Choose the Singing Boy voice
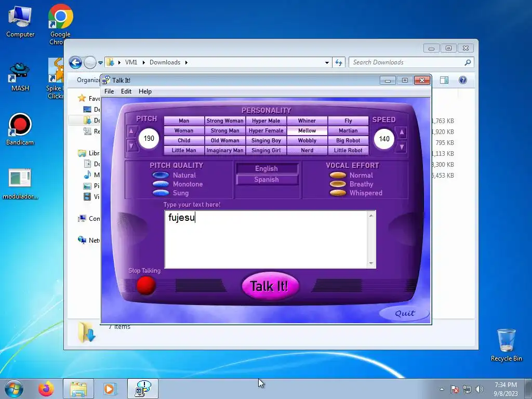 pos(266,140)
